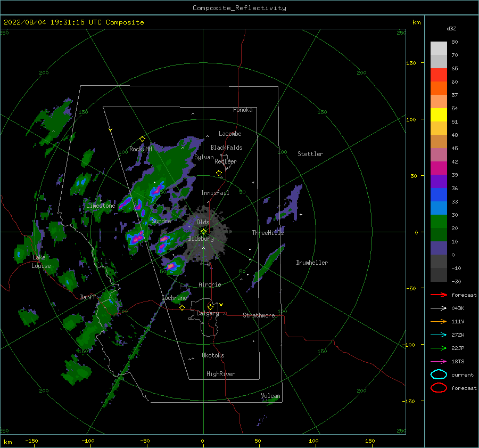Select the 60-65 dBZ red color swatch
Viewport: 479px width, 448px height.
(x=439, y=75)
